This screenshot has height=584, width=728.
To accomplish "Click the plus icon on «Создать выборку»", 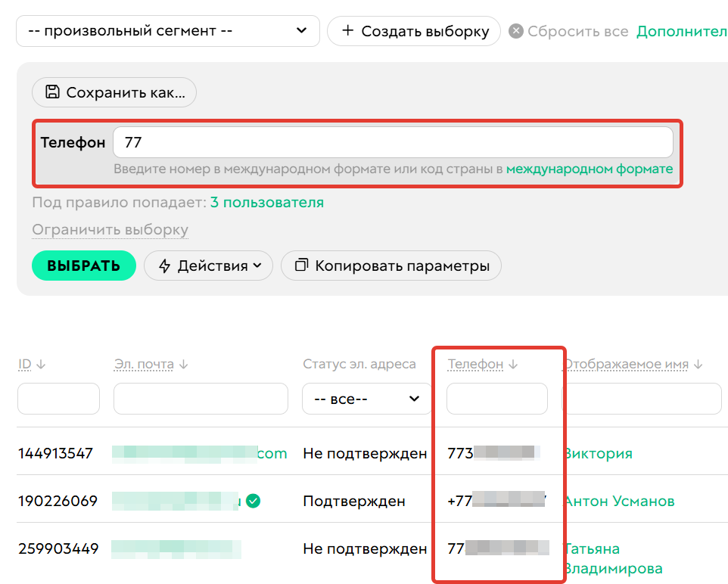I will point(347,31).
